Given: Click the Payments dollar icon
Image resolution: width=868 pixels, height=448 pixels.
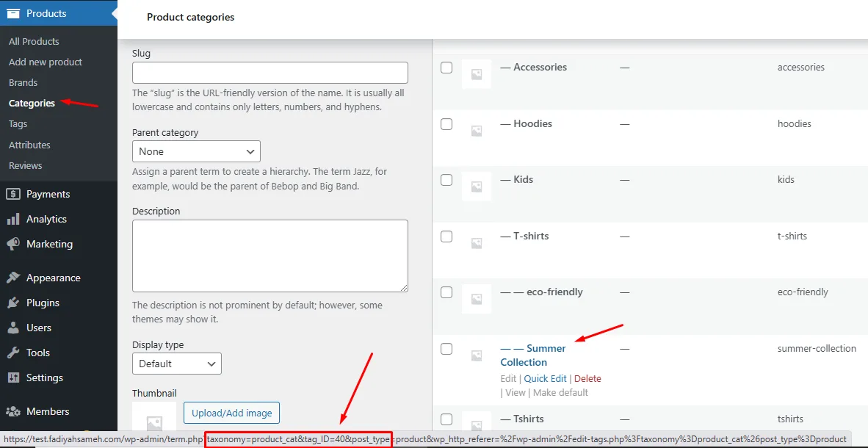Looking at the screenshot, I should click(x=13, y=194).
